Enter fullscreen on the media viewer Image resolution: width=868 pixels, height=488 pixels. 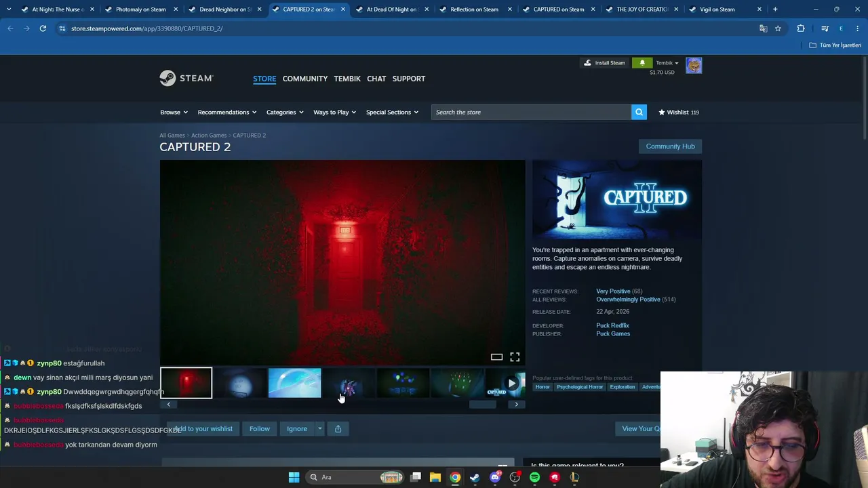(x=515, y=357)
